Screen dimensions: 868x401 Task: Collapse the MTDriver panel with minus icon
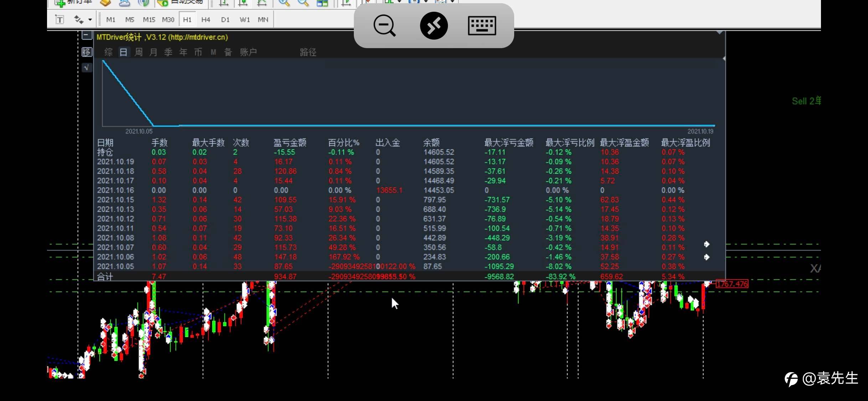pyautogui.click(x=87, y=35)
